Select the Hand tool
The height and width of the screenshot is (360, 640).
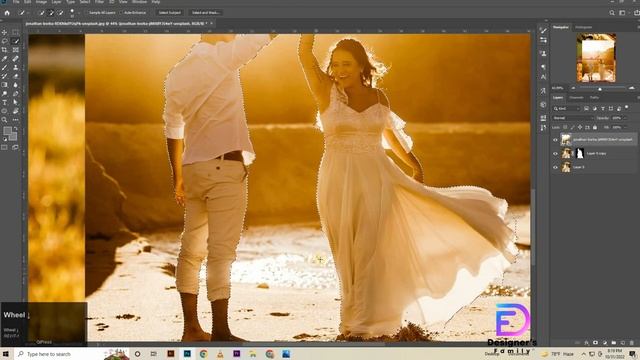tap(16, 111)
